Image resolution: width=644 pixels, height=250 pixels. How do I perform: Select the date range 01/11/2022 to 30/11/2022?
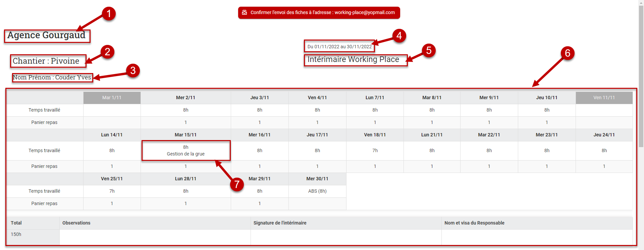click(x=339, y=47)
